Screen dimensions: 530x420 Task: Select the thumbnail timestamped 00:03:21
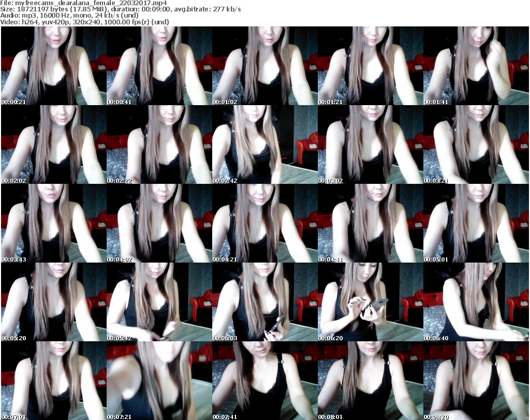(476, 144)
